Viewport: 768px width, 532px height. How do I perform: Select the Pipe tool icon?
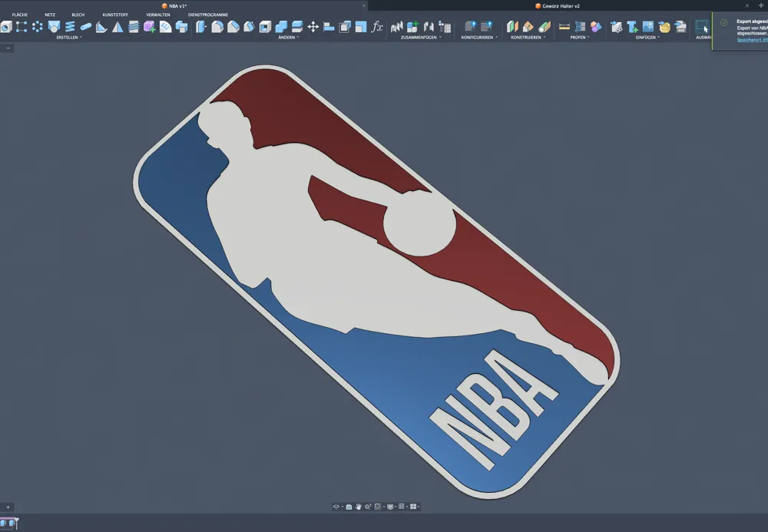click(x=86, y=26)
